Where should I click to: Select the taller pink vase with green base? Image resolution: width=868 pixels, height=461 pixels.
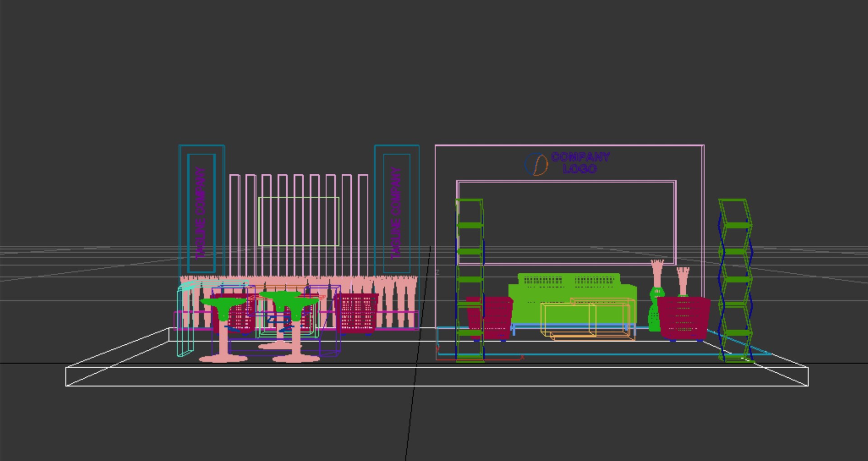(x=656, y=295)
